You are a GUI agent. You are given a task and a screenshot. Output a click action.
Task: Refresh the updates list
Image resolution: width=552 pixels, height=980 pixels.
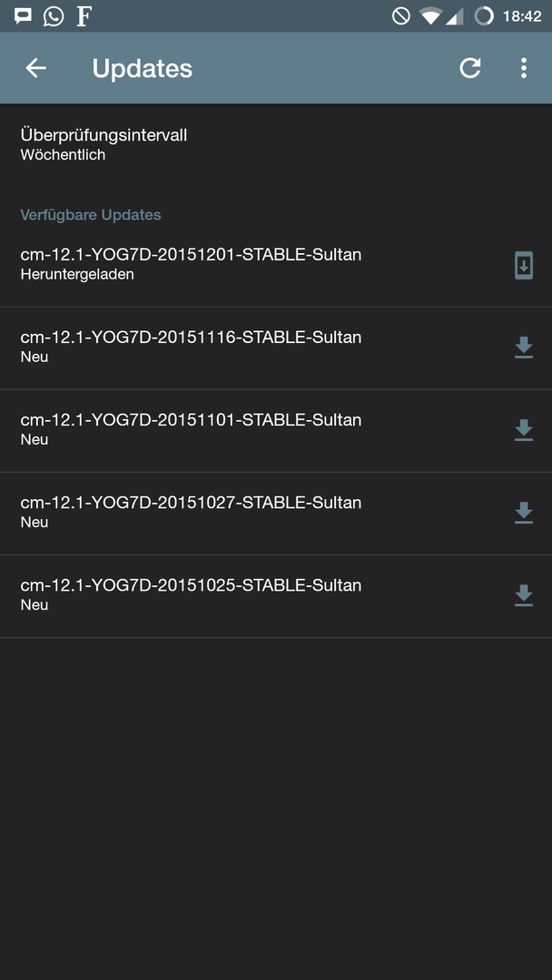tap(470, 68)
